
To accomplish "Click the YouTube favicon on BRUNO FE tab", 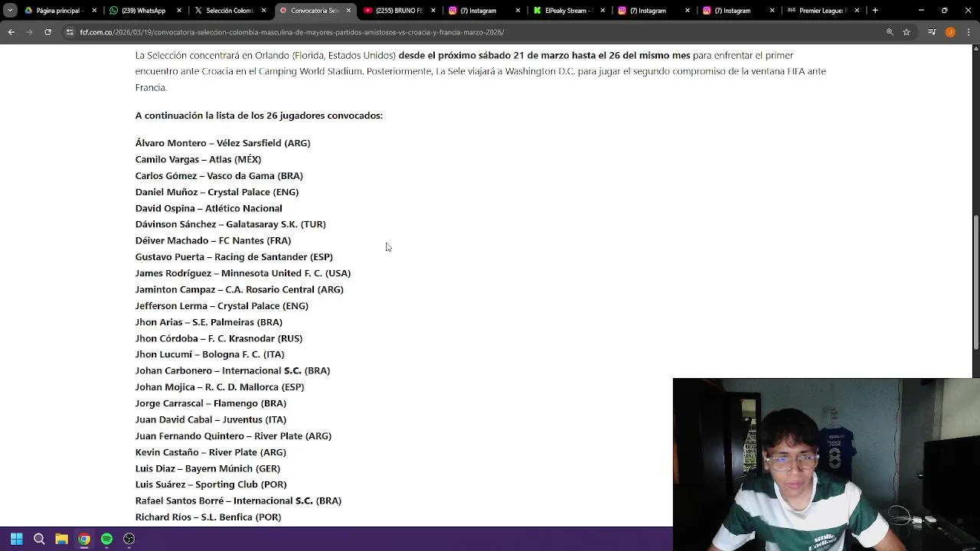I will (368, 11).
